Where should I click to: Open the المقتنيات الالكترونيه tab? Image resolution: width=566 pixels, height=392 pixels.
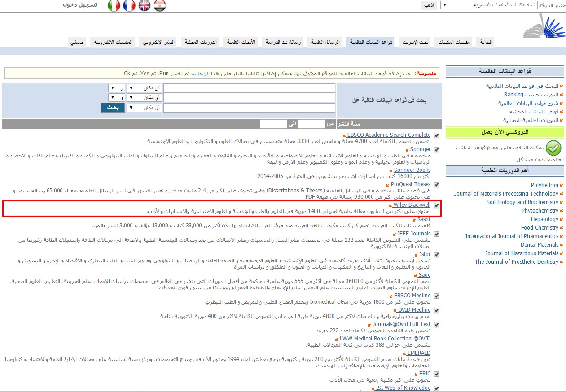pyautogui.click(x=113, y=42)
